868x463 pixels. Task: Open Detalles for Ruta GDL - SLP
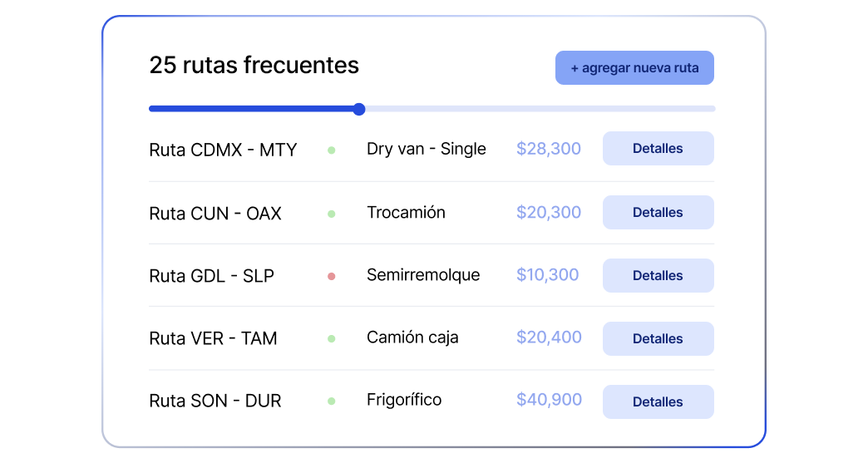(x=658, y=275)
